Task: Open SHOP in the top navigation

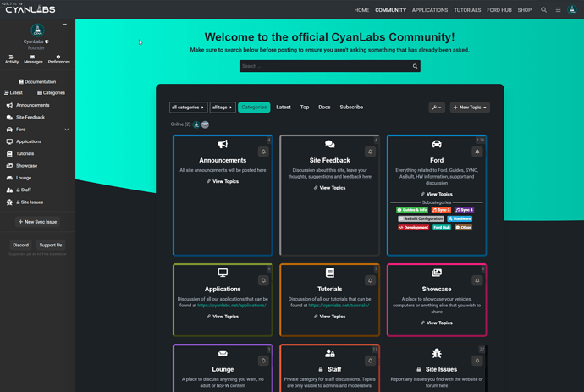Action: click(525, 10)
